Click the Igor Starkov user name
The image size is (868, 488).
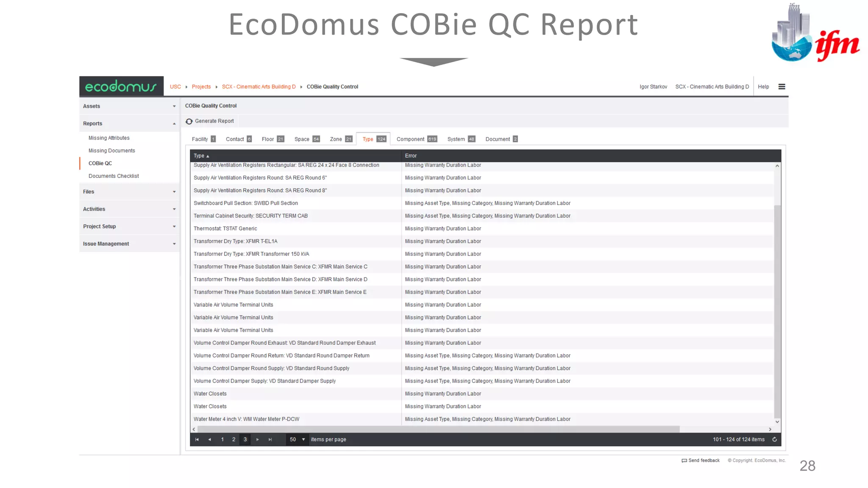click(x=653, y=87)
